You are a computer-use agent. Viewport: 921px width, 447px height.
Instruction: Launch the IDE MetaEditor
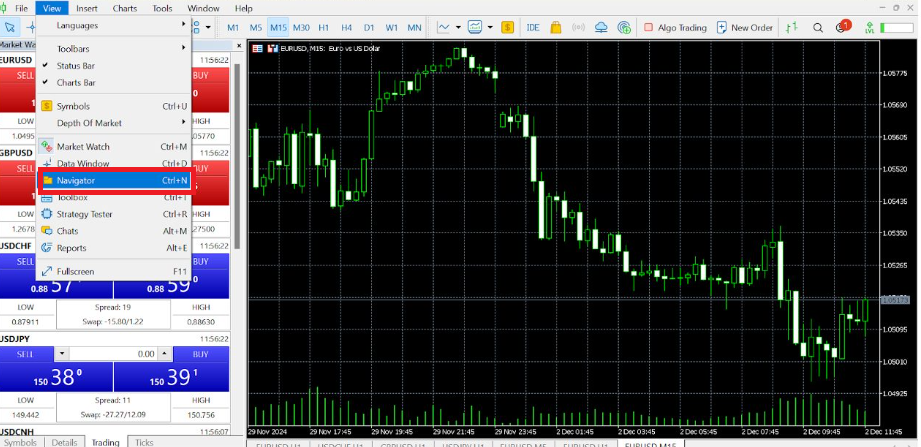(533, 27)
